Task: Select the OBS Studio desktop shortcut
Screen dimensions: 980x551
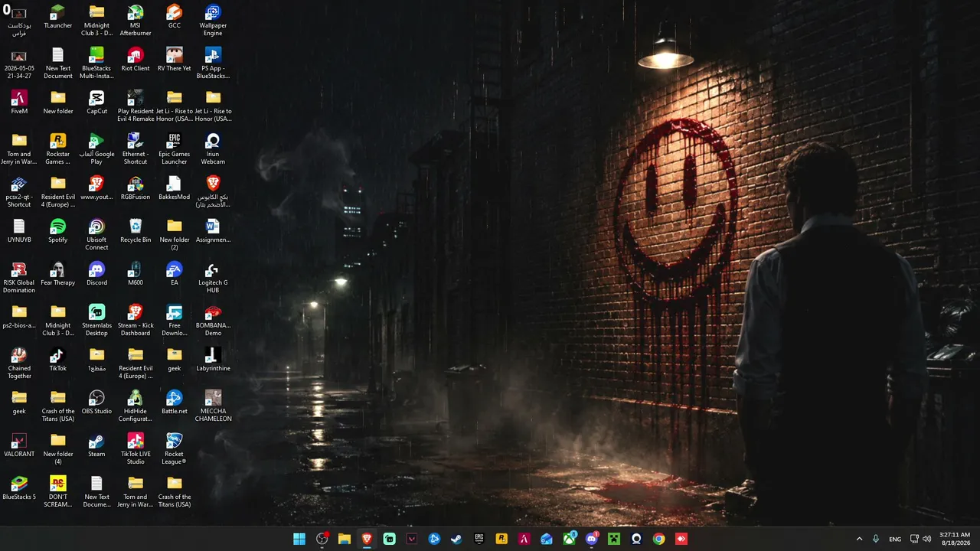Action: coord(96,403)
